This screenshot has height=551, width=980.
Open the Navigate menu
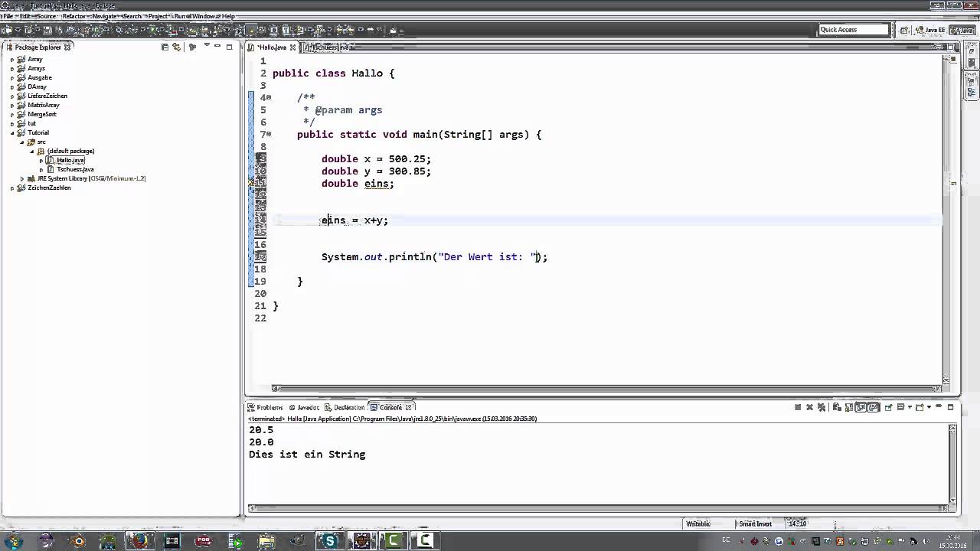(x=104, y=16)
